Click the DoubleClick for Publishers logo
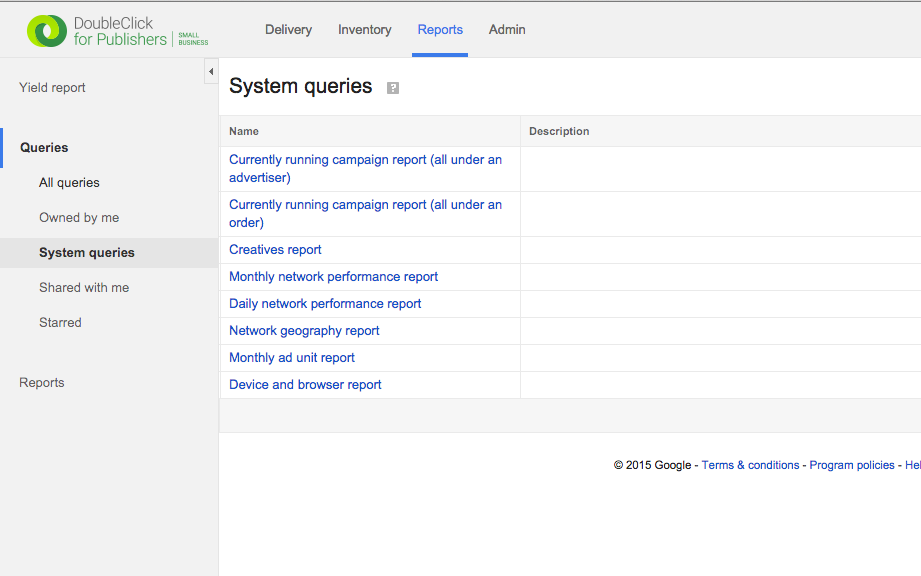Screen dimensions: 921x576 (x=117, y=31)
